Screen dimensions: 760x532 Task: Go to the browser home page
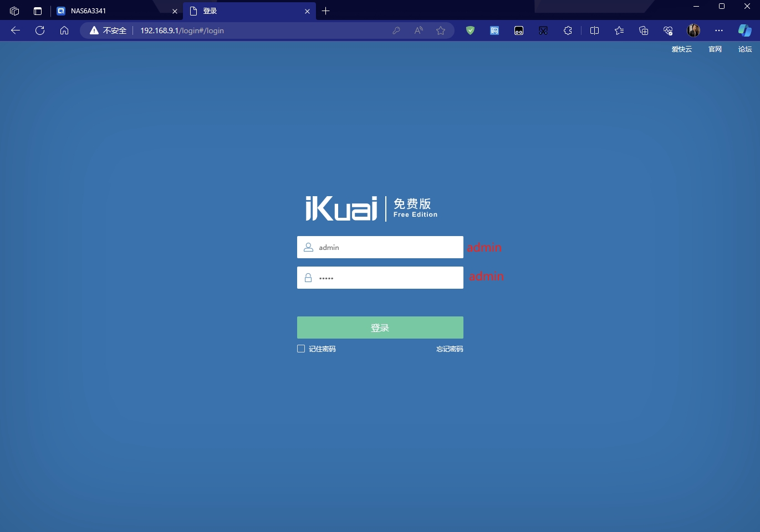64,30
